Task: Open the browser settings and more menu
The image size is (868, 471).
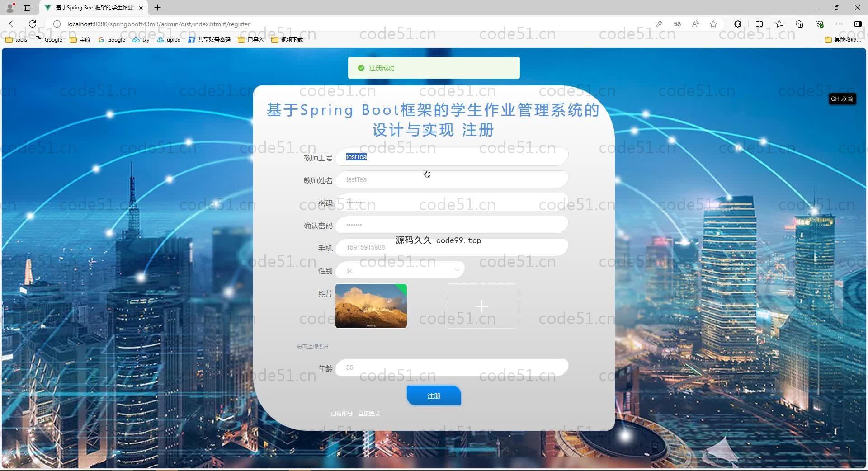Action: [839, 24]
